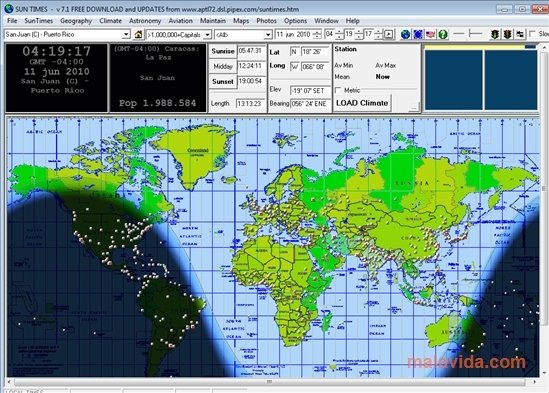Click the Station label in climate panel
Viewport: 549px width, 393px height.
point(345,49)
